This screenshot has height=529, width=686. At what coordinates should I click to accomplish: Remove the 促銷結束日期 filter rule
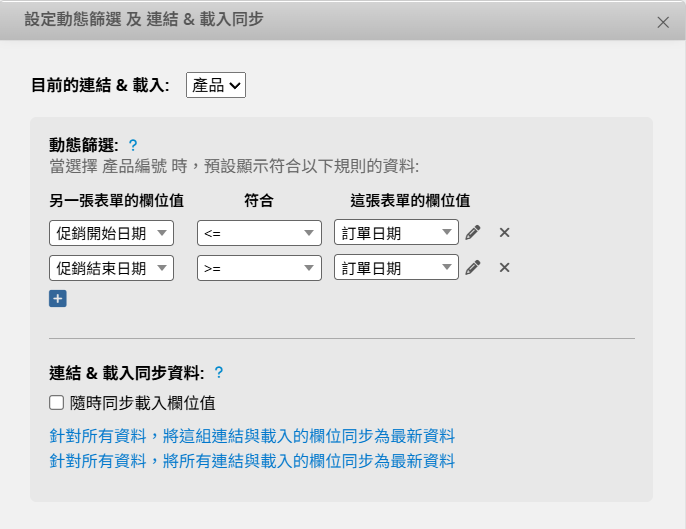(505, 268)
